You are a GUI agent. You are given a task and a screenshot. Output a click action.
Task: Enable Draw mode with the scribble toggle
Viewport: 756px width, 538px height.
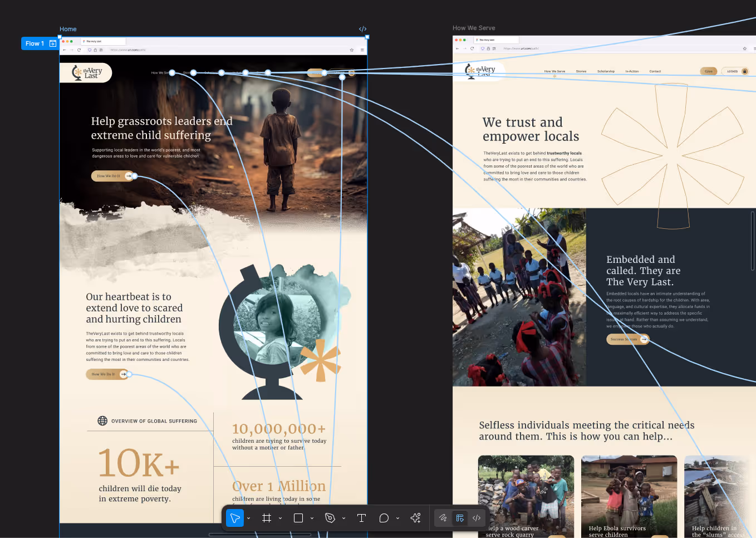point(443,518)
